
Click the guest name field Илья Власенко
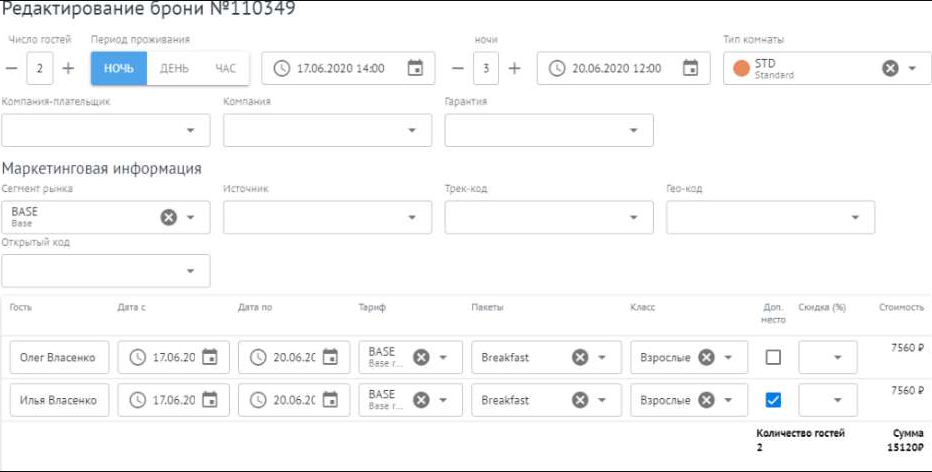(59, 400)
